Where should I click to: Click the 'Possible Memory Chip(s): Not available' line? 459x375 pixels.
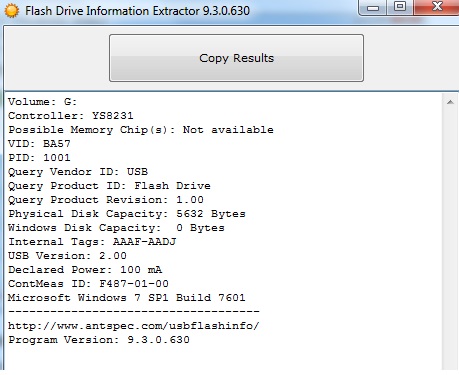pyautogui.click(x=141, y=130)
